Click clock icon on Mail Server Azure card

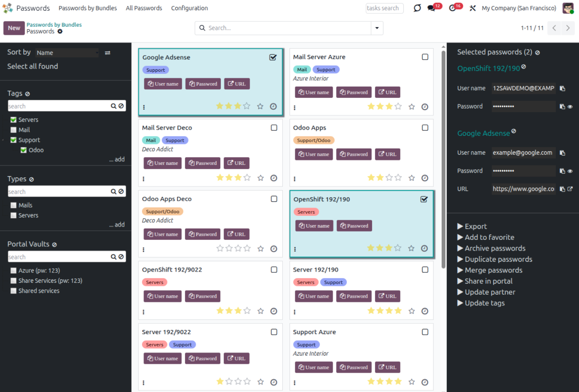[425, 107]
